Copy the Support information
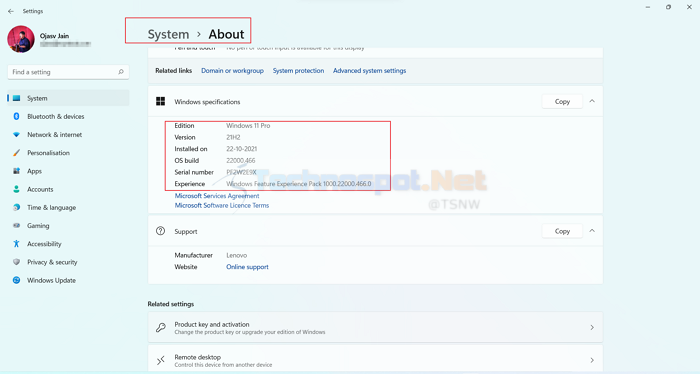Viewport: 700px width, 374px height. point(562,231)
